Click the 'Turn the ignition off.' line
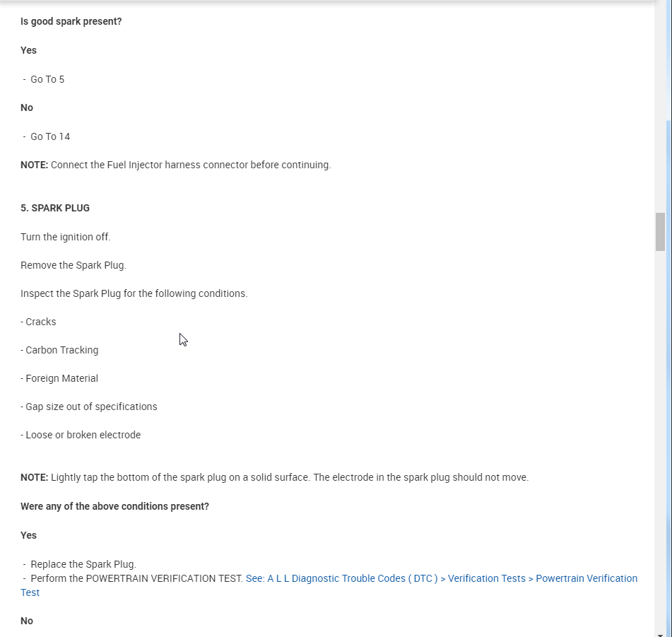 tap(66, 237)
